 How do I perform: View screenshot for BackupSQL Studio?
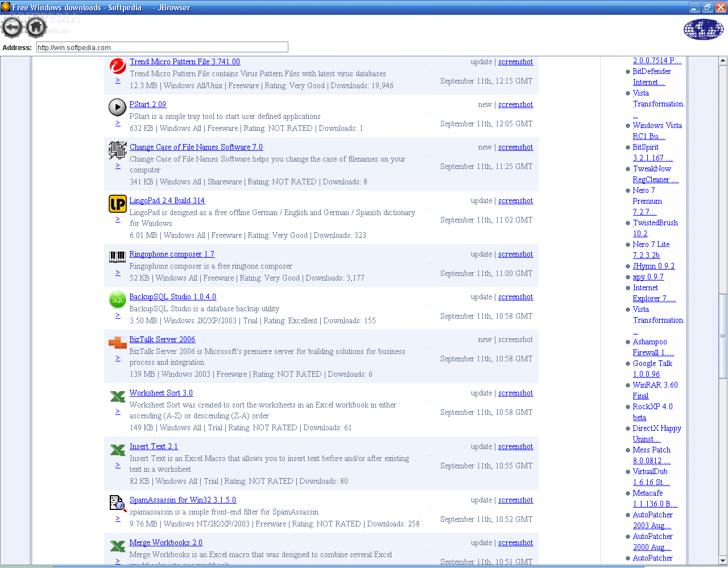tap(516, 297)
